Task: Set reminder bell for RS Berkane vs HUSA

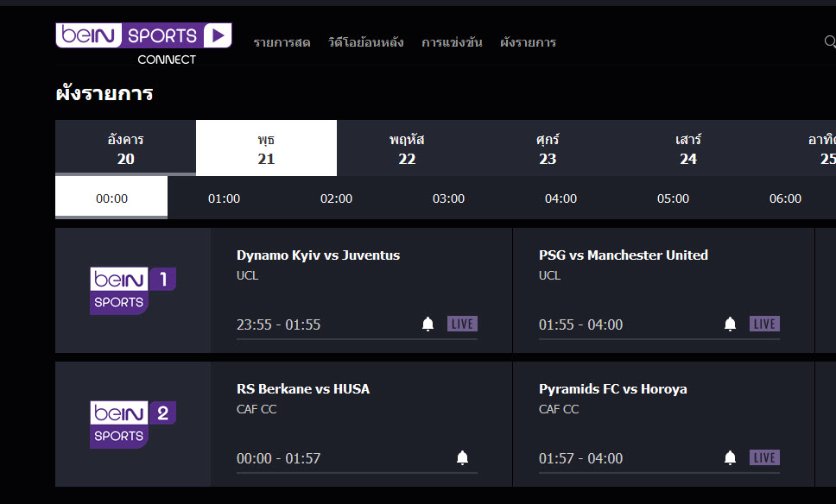Action: click(x=462, y=457)
